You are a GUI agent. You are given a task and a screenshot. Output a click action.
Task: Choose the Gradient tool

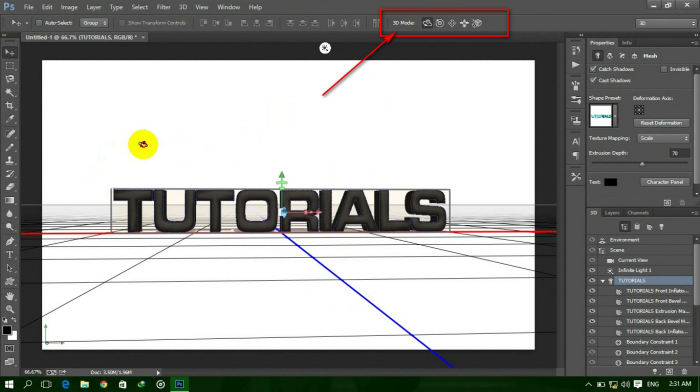9,200
